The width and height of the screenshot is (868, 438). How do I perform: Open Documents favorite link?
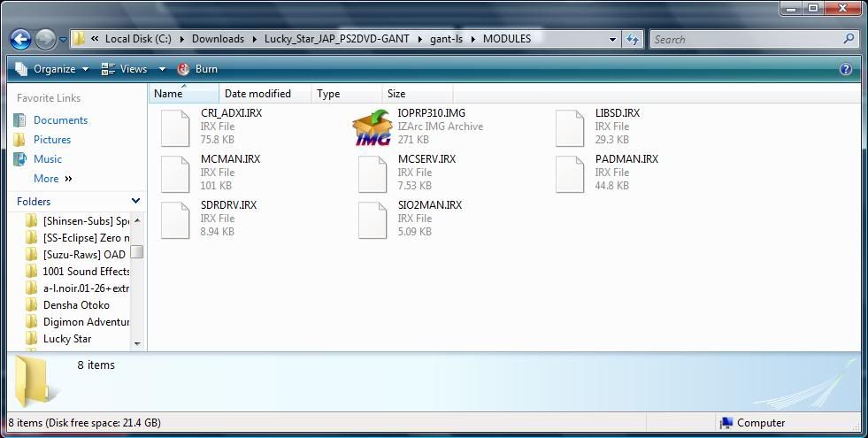60,120
